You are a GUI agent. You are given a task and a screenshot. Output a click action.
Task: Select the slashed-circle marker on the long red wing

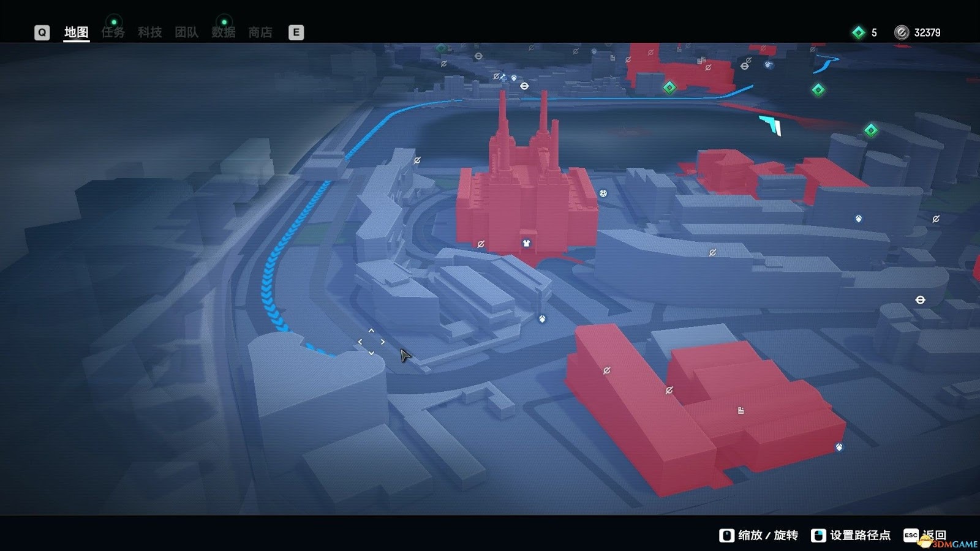pos(606,370)
